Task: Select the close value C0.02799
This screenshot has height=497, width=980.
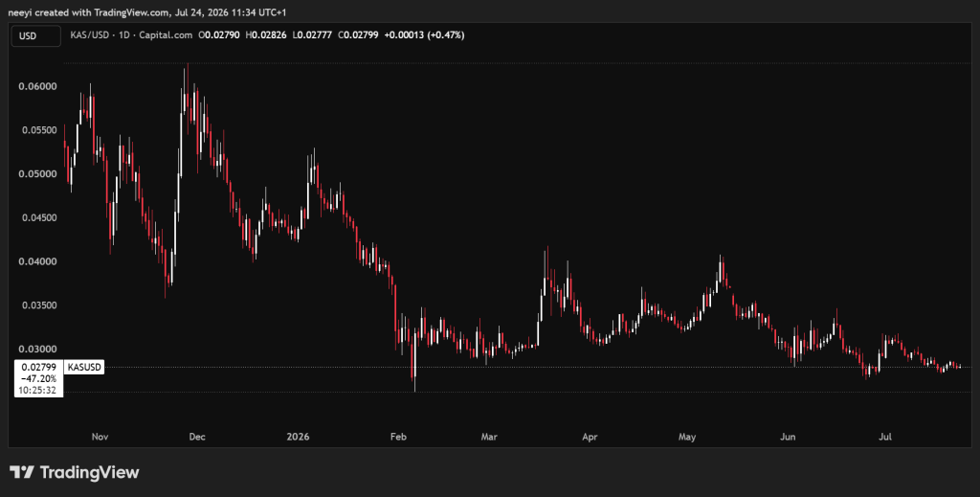Action: pos(358,35)
